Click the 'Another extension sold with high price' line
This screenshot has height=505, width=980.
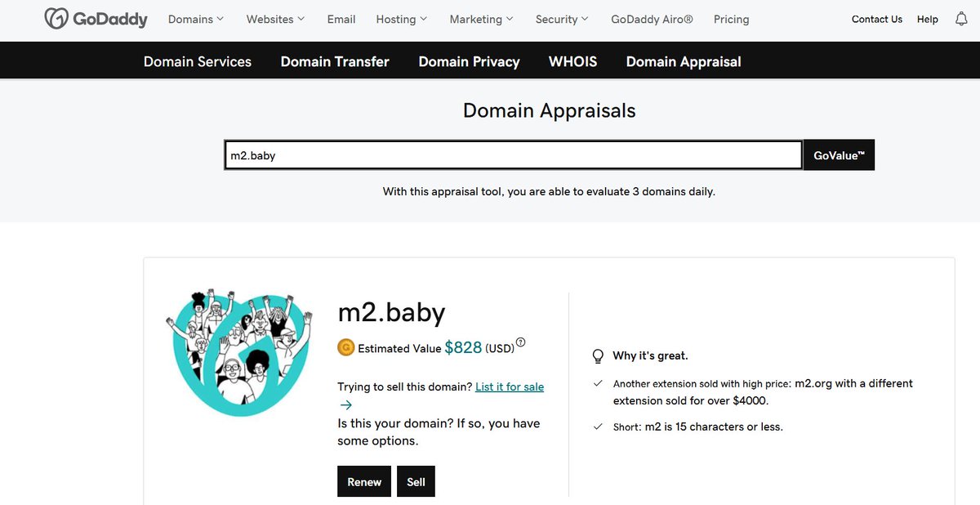pyautogui.click(x=763, y=392)
